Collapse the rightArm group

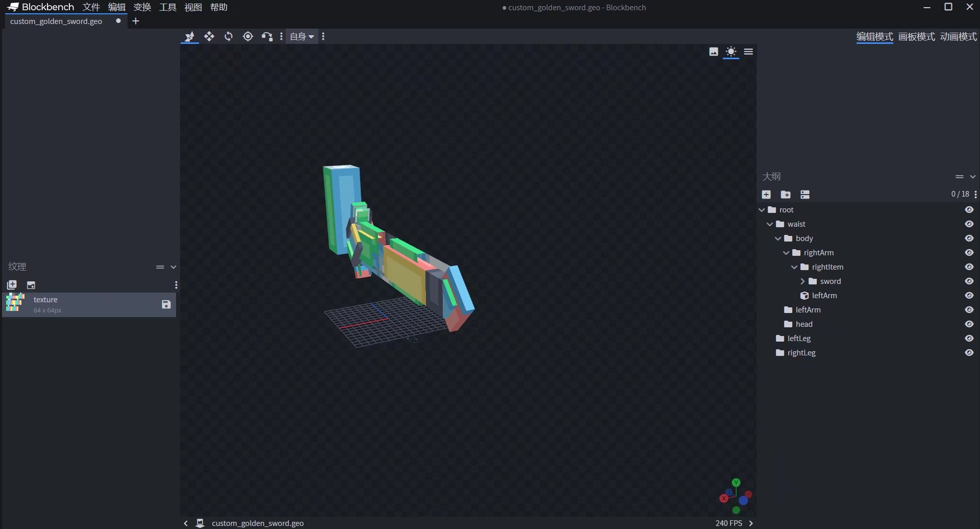(x=786, y=253)
